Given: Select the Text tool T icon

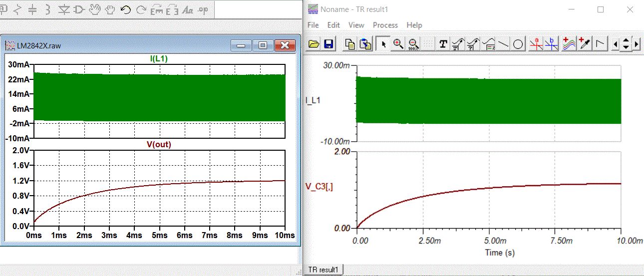Looking at the screenshot, I should tap(443, 44).
